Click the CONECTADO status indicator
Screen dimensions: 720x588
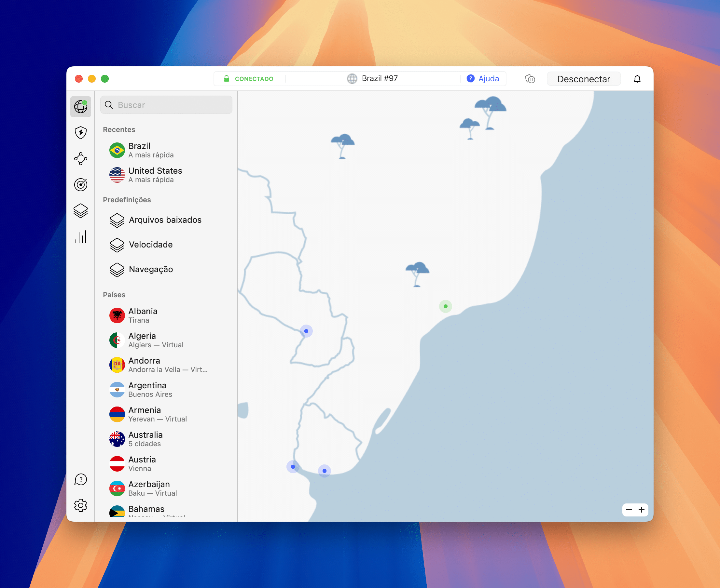(248, 79)
